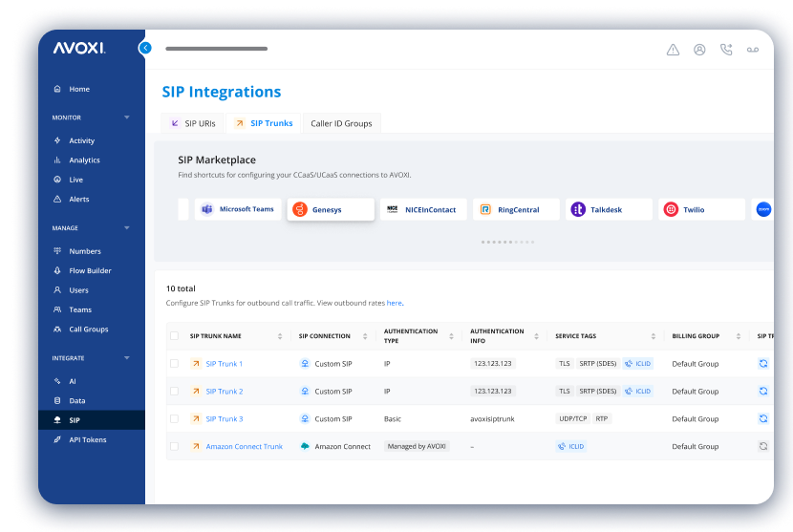Image resolution: width=793 pixels, height=532 pixels.
Task: Collapse the Monitor section in sidebar
Action: [x=127, y=117]
